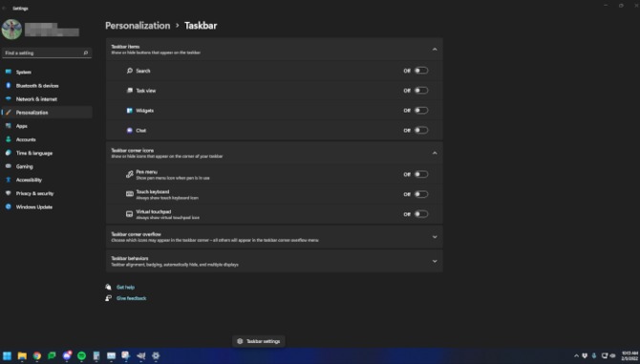Open the Windows Start button on taskbar

click(8, 355)
